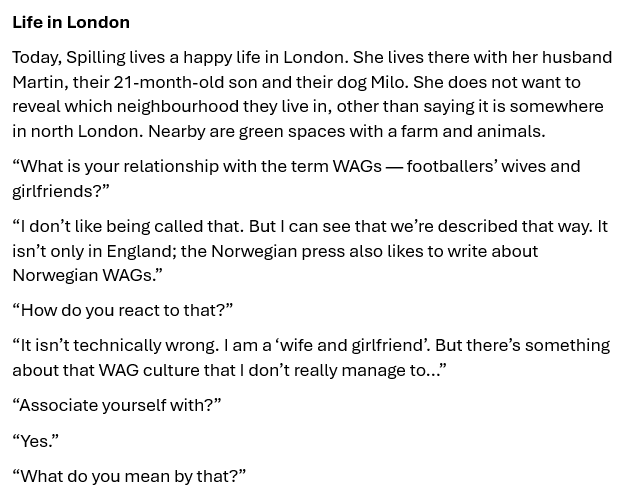This screenshot has height=492, width=622.
Task: Click 'What do you mean by that?'
Action: 129,476
